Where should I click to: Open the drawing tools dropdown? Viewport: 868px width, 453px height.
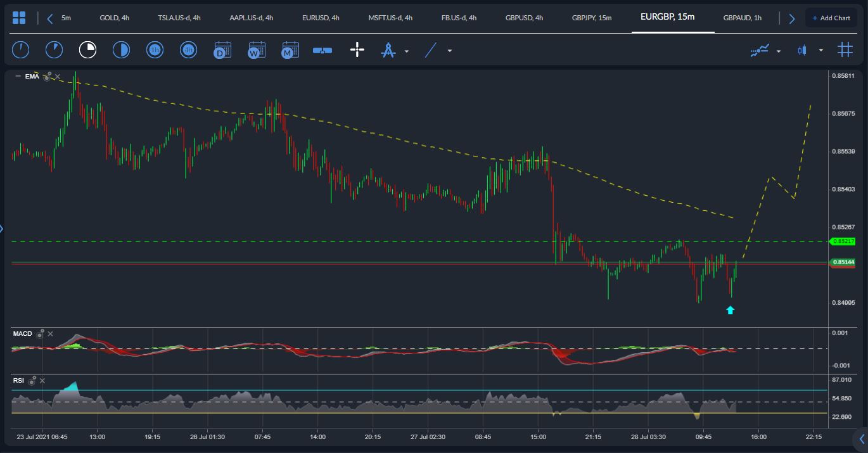click(x=406, y=50)
